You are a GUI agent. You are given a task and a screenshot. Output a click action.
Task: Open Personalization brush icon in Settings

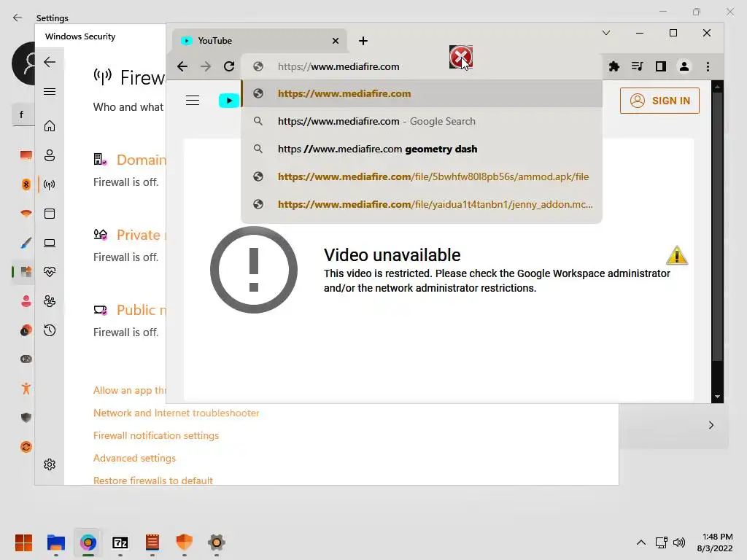pos(26,243)
